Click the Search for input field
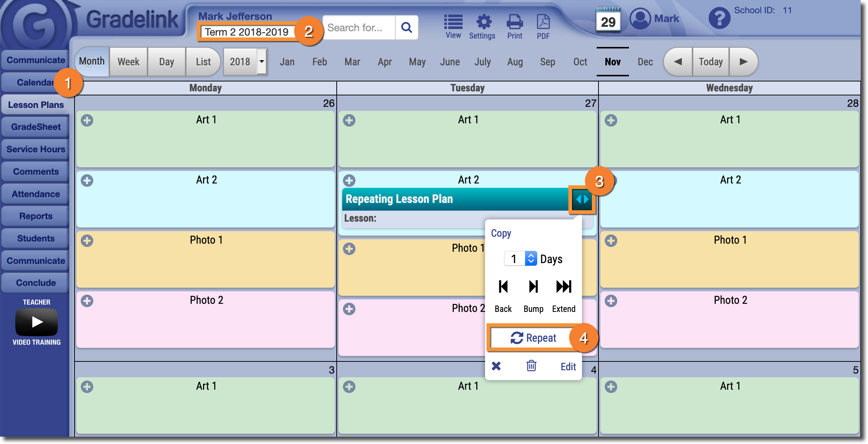 coord(359,28)
